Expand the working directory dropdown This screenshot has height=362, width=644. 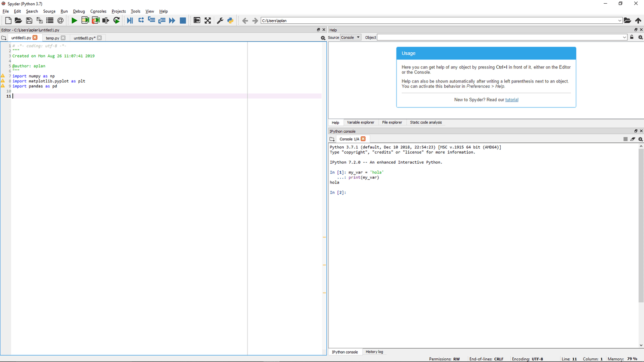pyautogui.click(x=620, y=21)
